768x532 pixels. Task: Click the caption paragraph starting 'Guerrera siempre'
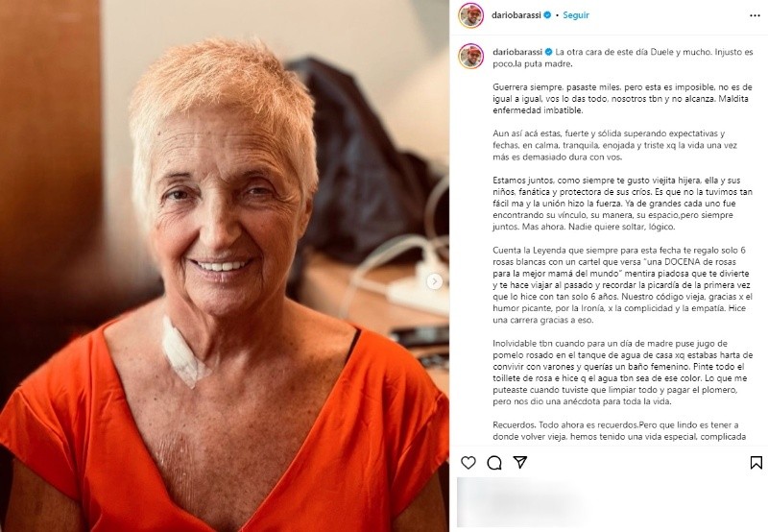tap(622, 99)
